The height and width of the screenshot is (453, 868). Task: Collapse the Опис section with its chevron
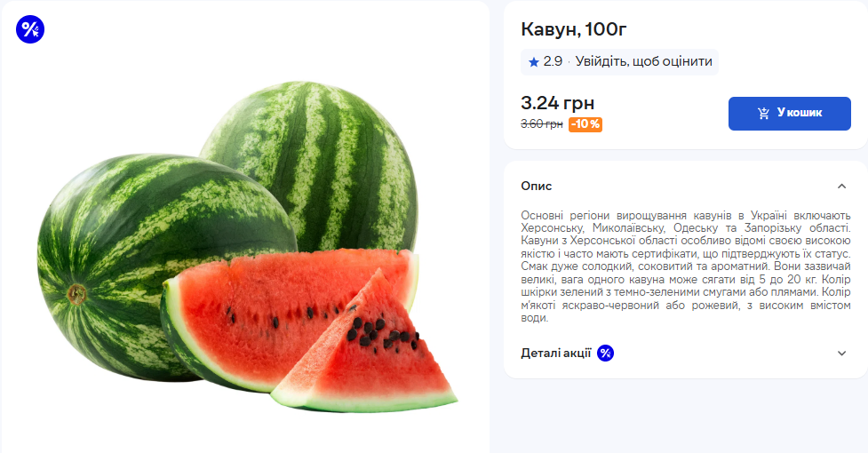(x=842, y=187)
